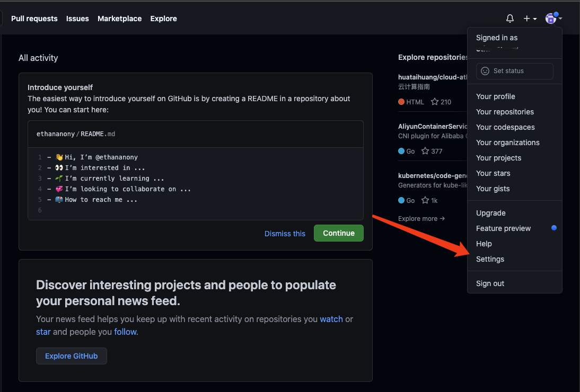Click the Feature preview blue dot indicator
The height and width of the screenshot is (392, 580).
554,228
